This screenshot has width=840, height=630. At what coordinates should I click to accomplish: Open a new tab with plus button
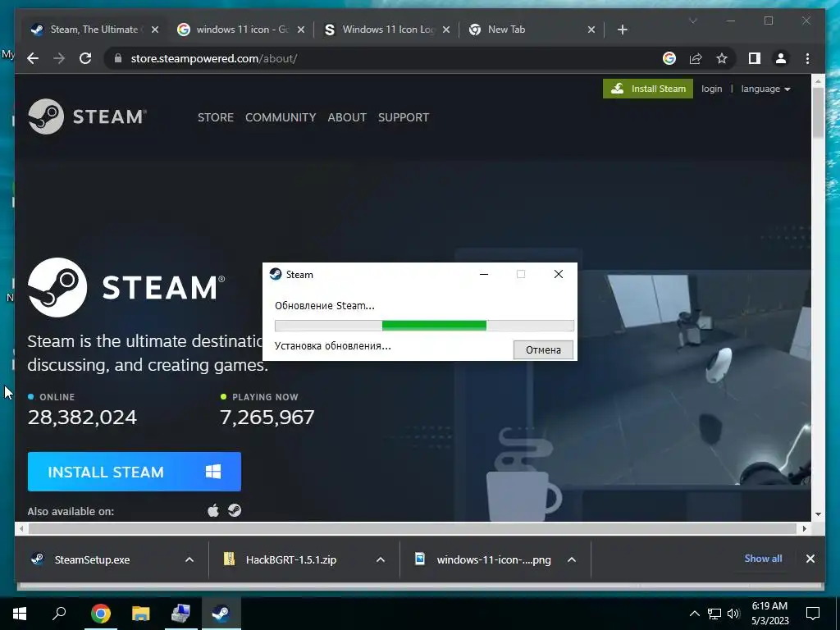tap(622, 30)
